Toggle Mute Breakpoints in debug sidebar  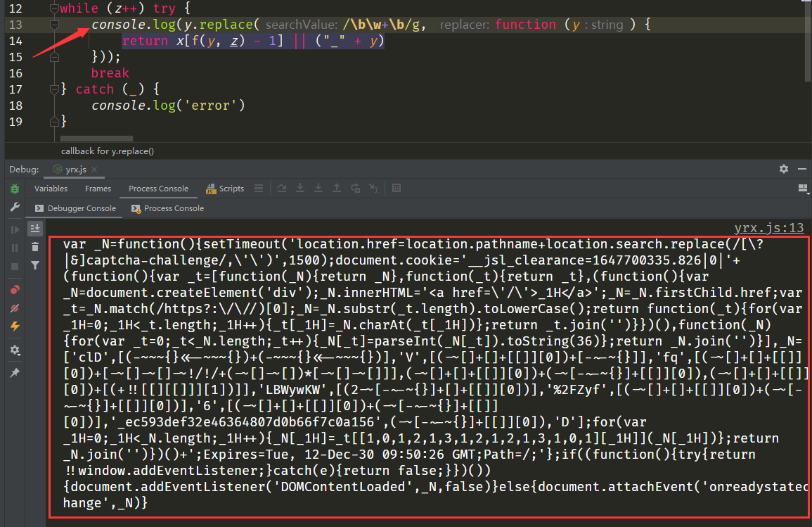tap(15, 308)
